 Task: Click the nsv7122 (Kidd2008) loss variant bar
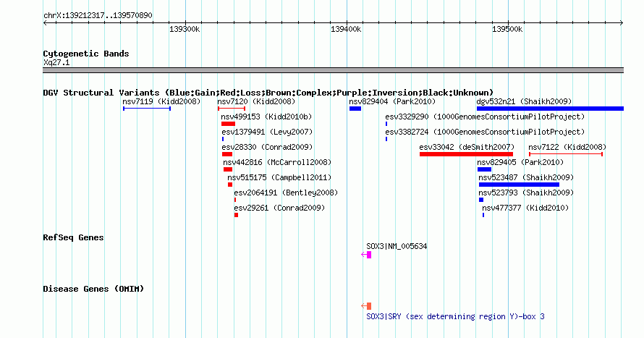tap(566, 154)
